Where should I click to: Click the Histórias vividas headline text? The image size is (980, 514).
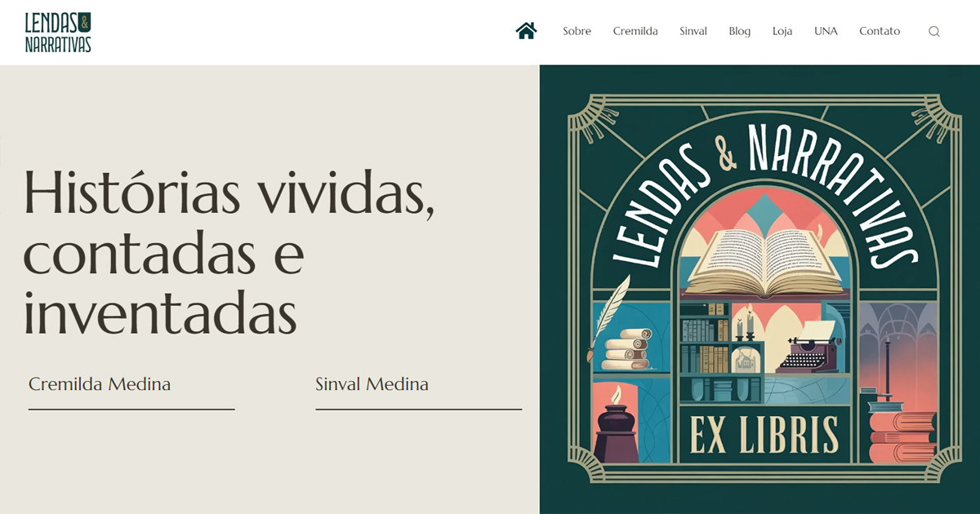click(229, 253)
